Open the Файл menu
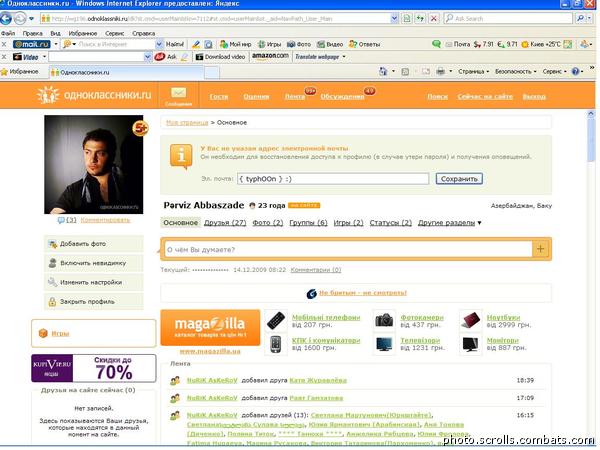The width and height of the screenshot is (600, 450). [x=8, y=34]
